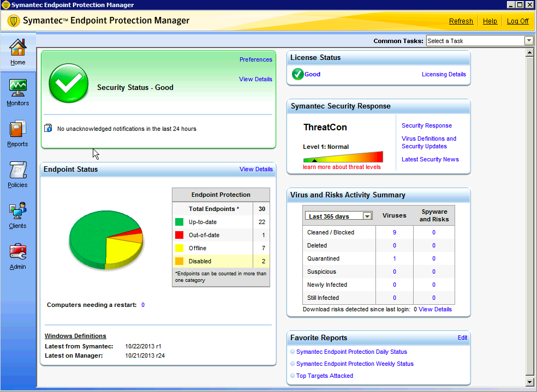Click the Windows Definitions heading
This screenshot has width=537, height=392.
[x=75, y=336]
